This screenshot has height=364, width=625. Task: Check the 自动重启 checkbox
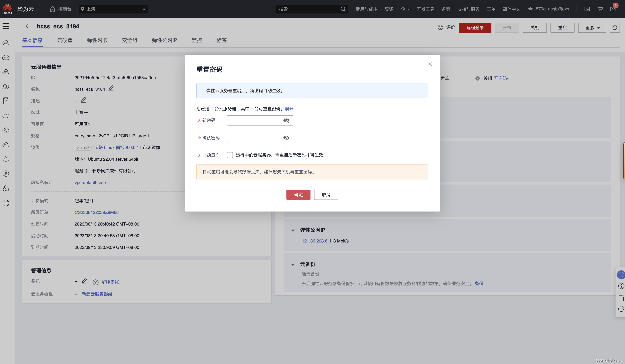(x=230, y=155)
